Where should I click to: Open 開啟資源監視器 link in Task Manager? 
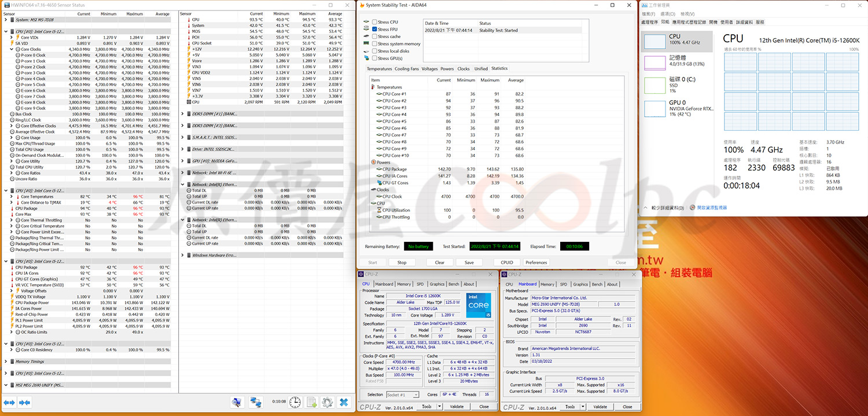[712, 208]
